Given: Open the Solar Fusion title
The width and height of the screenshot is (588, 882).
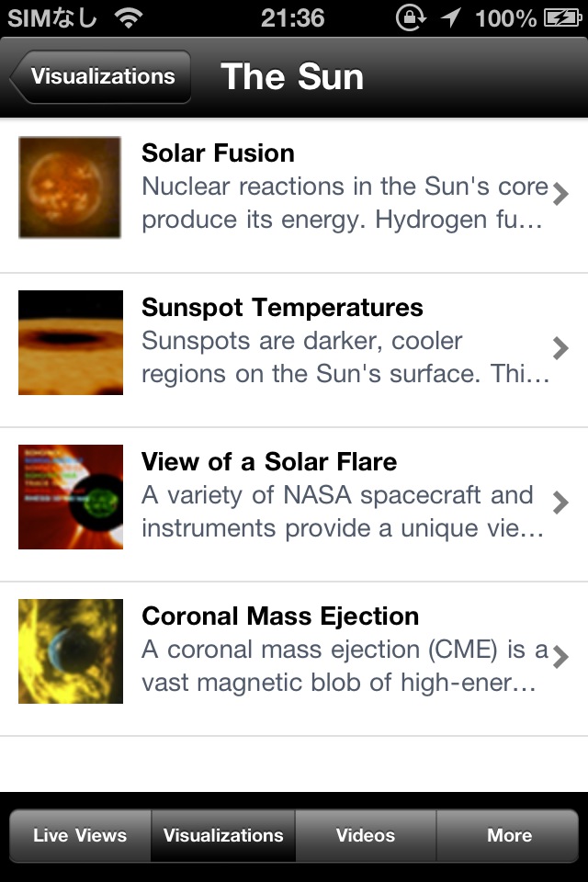Looking at the screenshot, I should (218, 153).
